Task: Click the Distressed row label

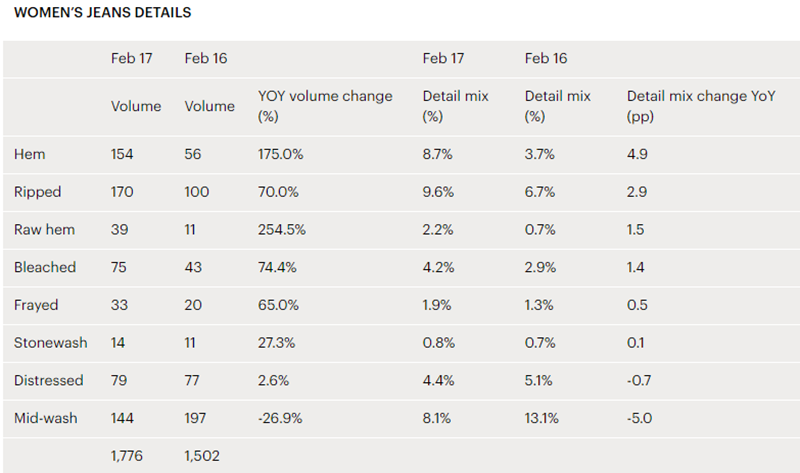Action: (48, 381)
